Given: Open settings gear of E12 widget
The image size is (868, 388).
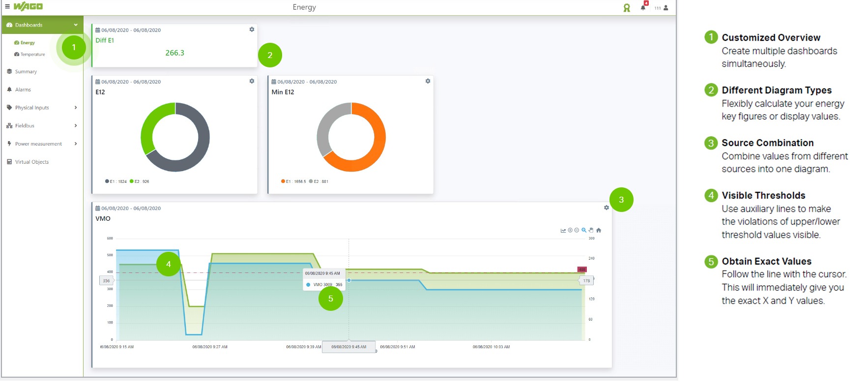Looking at the screenshot, I should point(252,81).
